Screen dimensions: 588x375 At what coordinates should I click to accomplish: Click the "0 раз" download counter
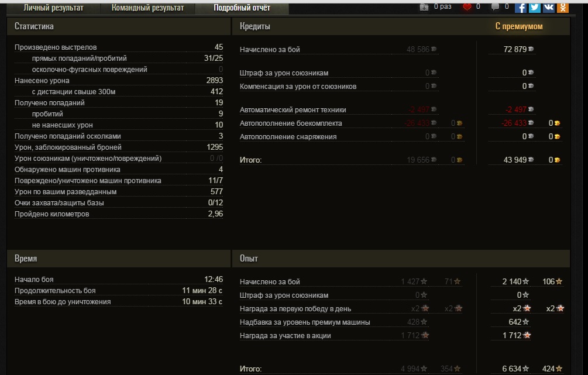[442, 6]
